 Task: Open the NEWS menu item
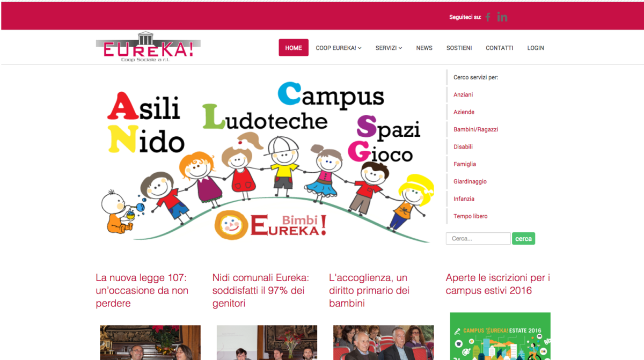point(424,48)
